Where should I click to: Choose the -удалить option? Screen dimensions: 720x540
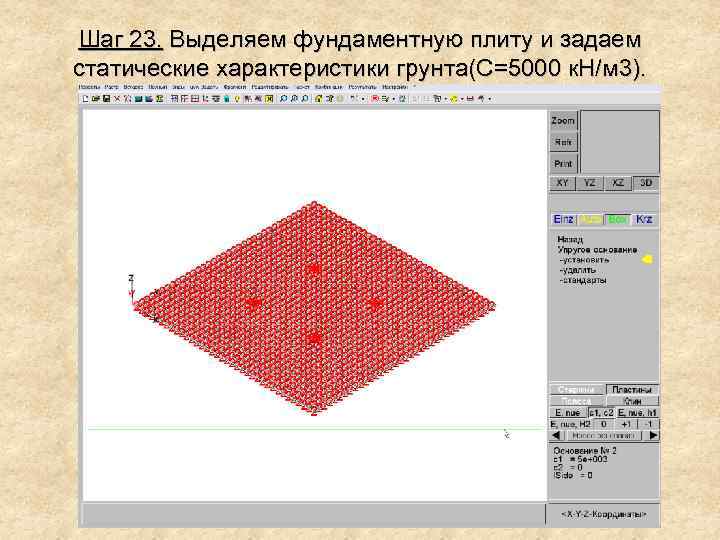(x=578, y=270)
